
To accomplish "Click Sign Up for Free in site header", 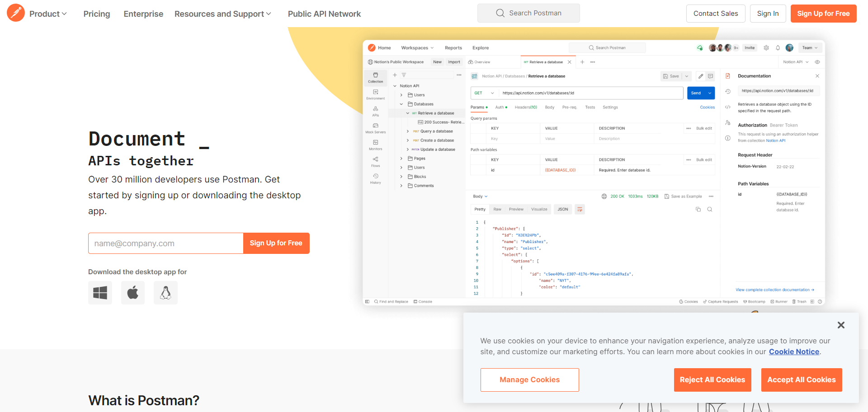I will [823, 14].
